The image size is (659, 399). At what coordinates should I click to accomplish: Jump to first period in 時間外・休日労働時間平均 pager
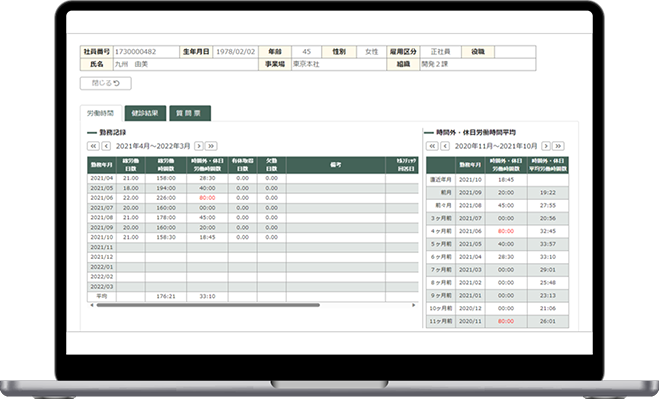(x=432, y=146)
